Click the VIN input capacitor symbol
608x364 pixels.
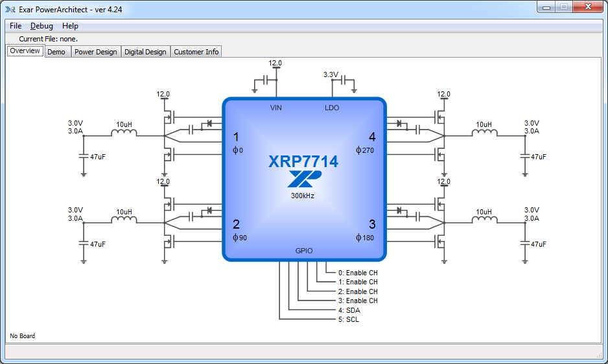pyautogui.click(x=266, y=80)
